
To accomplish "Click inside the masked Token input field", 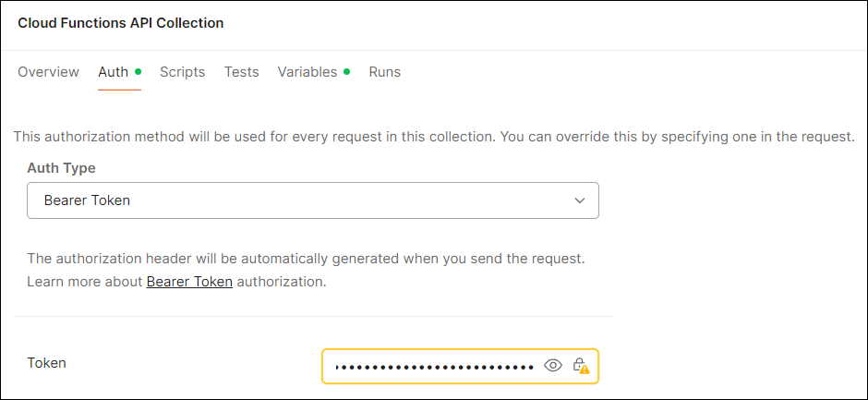I will 434,366.
